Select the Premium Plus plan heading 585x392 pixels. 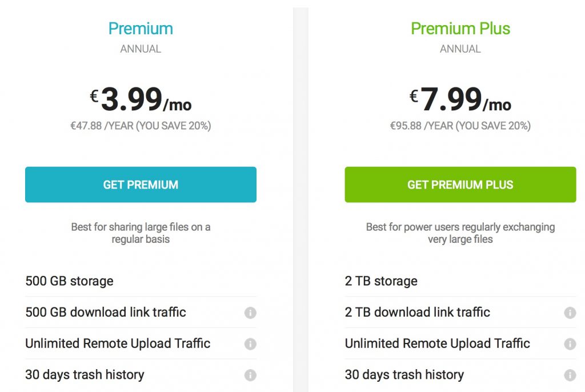460,29
